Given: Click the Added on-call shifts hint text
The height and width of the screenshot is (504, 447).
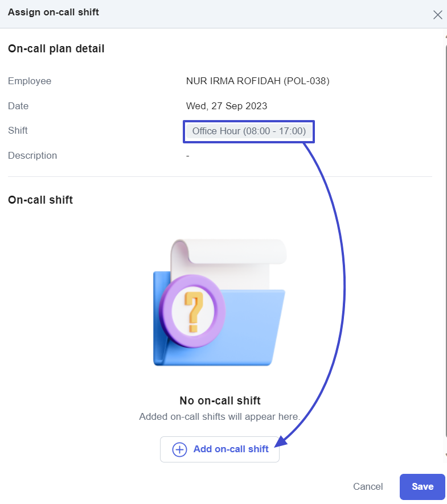Looking at the screenshot, I should coord(220,416).
